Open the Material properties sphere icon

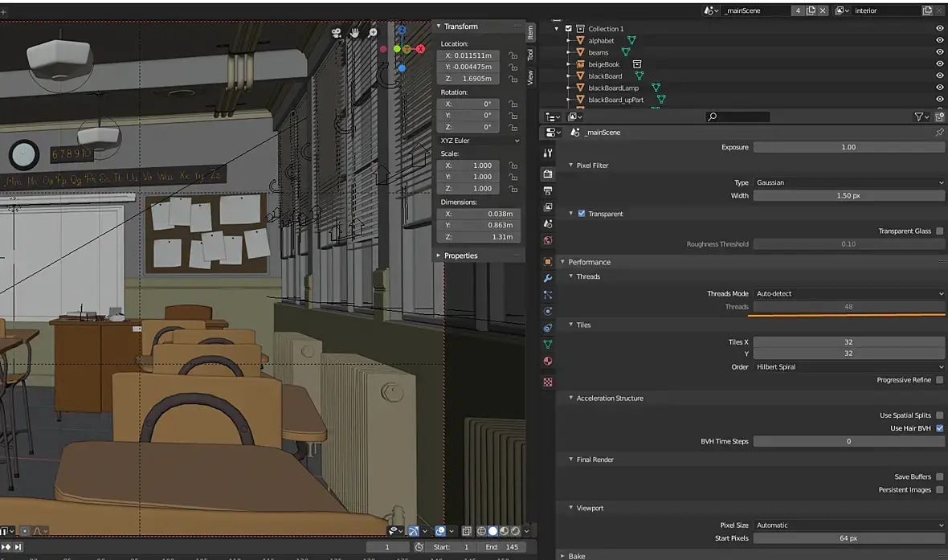point(548,362)
